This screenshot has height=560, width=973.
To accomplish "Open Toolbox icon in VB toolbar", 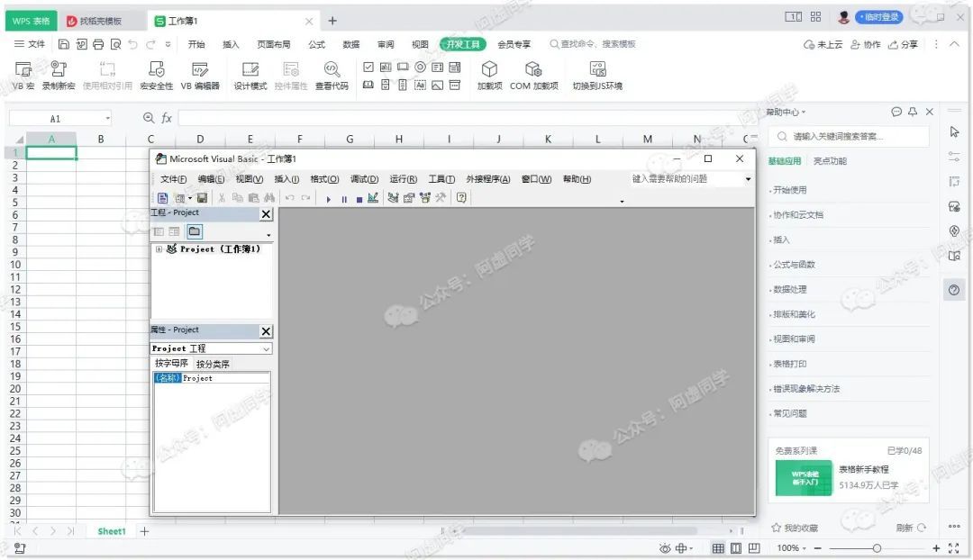I will (x=441, y=198).
